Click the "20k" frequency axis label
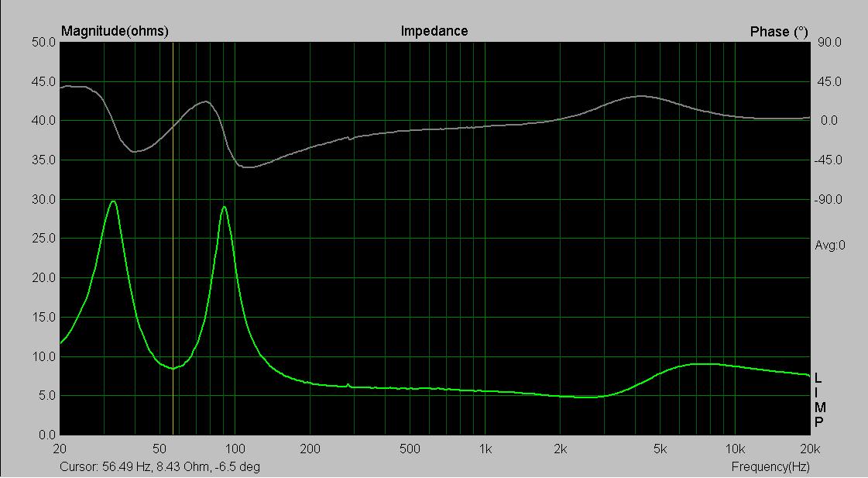 click(x=809, y=449)
